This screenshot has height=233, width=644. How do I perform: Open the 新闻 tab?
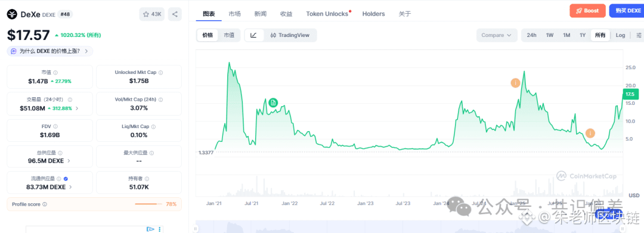[261, 14]
